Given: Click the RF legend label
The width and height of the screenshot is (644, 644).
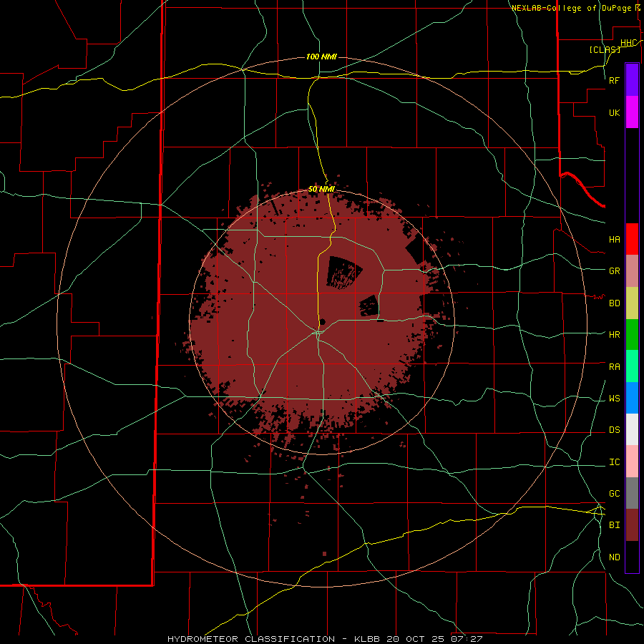Looking at the screenshot, I should (x=615, y=80).
